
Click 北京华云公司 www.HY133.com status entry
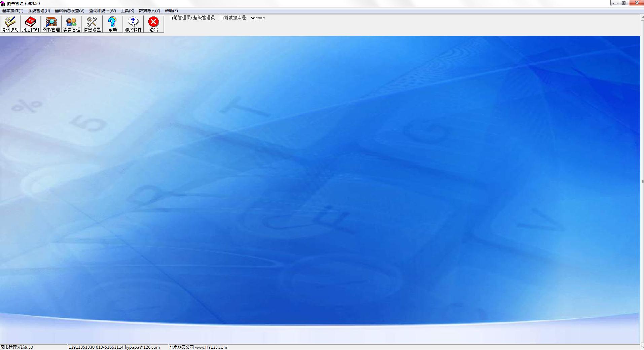tap(198, 347)
